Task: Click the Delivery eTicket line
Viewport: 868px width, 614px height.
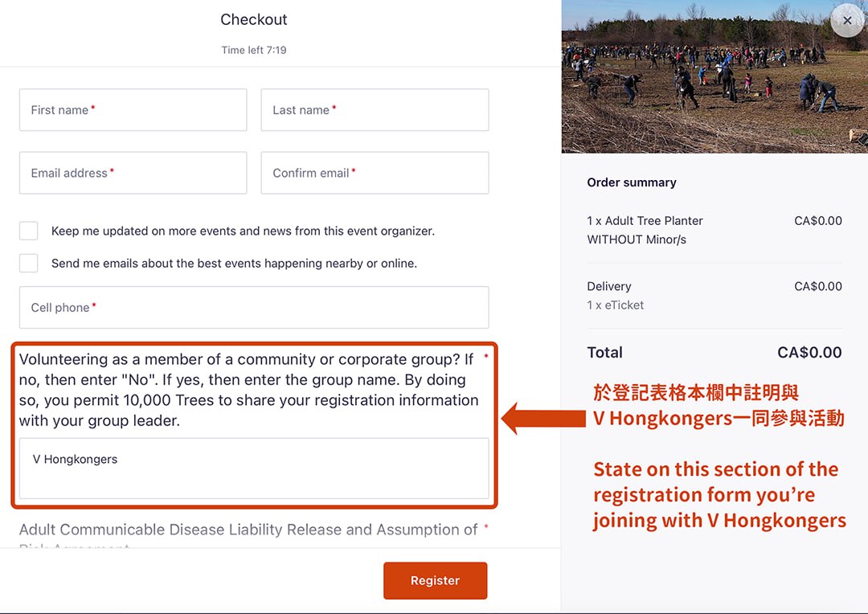Action: 714,295
